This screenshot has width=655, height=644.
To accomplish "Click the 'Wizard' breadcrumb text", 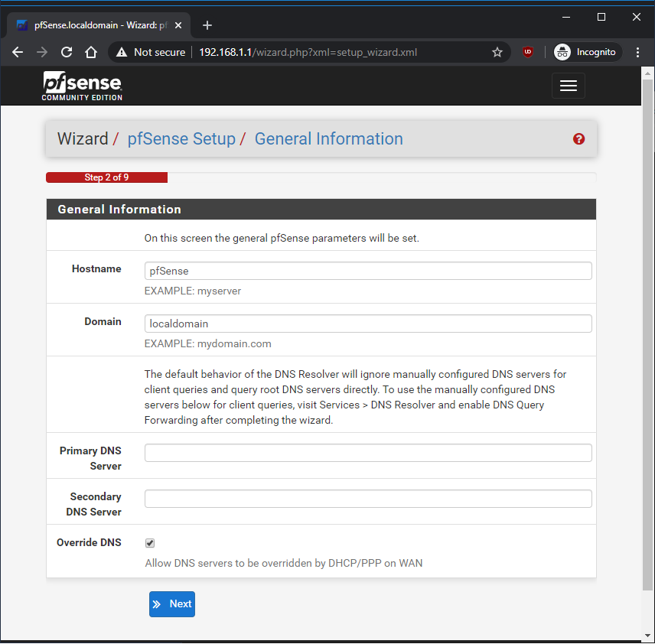I will (83, 139).
